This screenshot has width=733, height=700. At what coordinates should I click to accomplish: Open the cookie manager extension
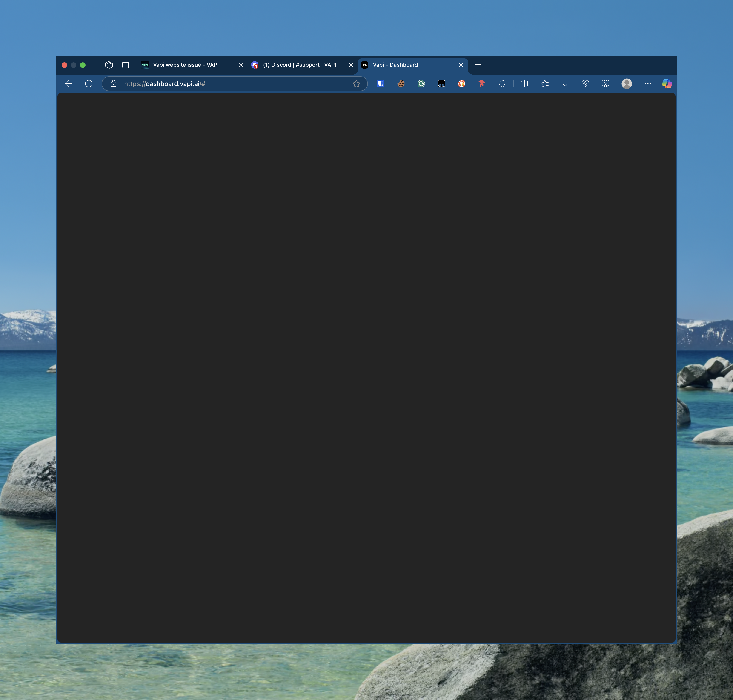pyautogui.click(x=401, y=83)
